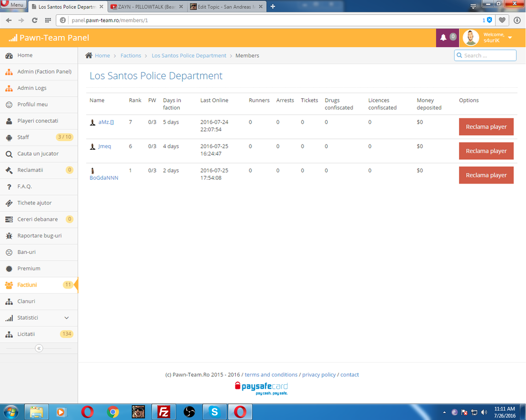The height and width of the screenshot is (420, 526).
Task: Click the Search input field
Action: pyautogui.click(x=485, y=55)
